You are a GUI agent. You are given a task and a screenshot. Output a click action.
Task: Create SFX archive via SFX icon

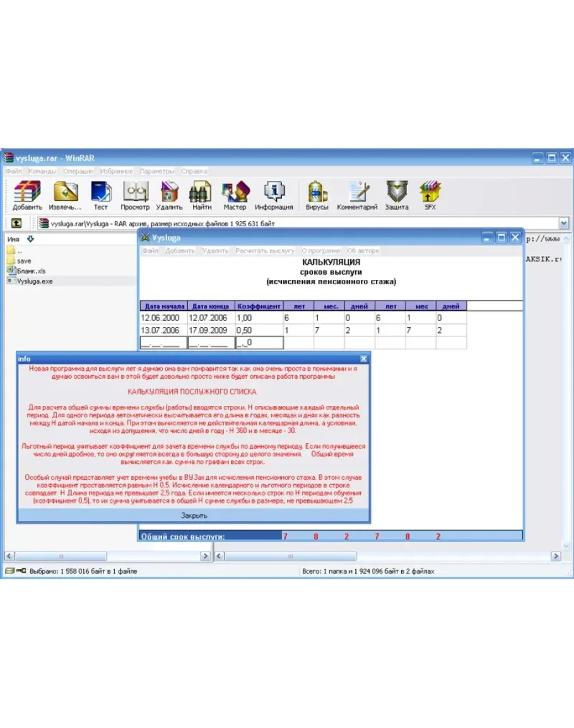[x=430, y=192]
